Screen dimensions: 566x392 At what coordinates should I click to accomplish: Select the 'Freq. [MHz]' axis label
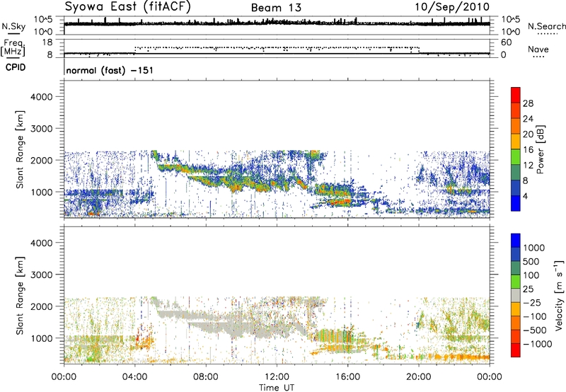(x=13, y=48)
